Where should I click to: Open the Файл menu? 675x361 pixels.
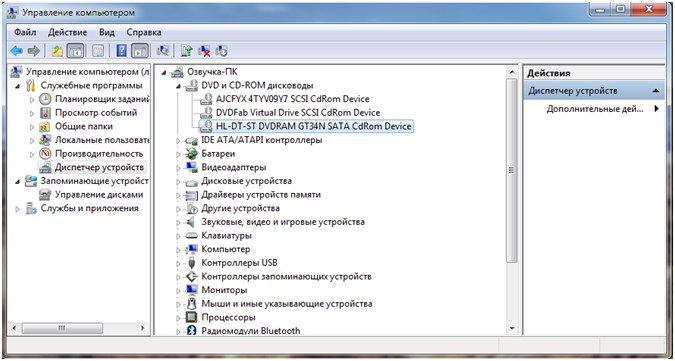pyautogui.click(x=25, y=32)
